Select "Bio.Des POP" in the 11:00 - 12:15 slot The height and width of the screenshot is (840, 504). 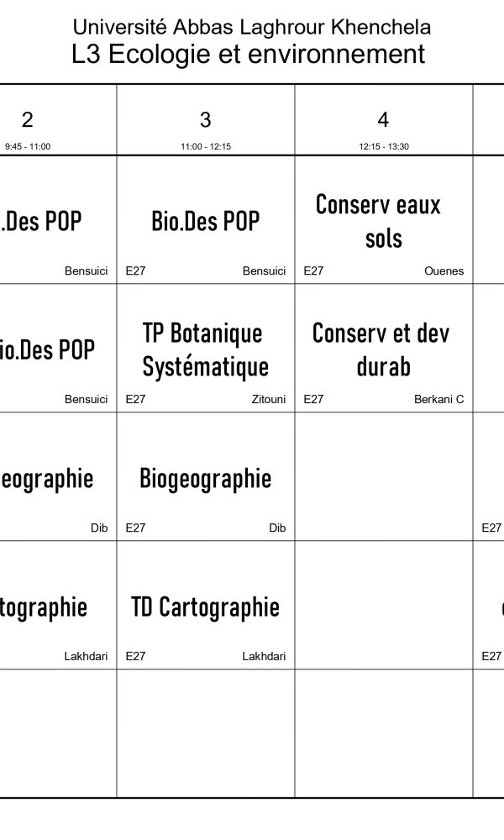click(206, 222)
